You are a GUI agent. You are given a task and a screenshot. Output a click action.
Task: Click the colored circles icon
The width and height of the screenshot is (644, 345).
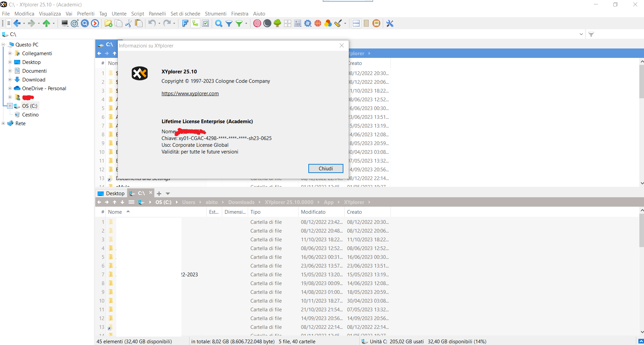(x=328, y=23)
